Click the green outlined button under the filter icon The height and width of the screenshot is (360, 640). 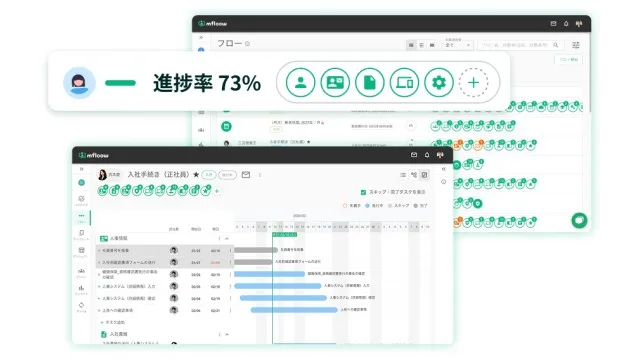pos(569,60)
